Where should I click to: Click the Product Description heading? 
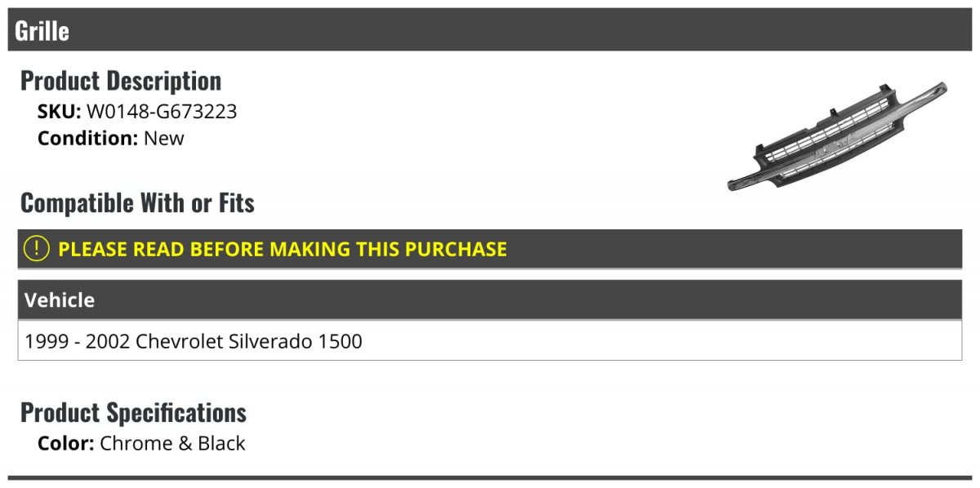click(121, 81)
